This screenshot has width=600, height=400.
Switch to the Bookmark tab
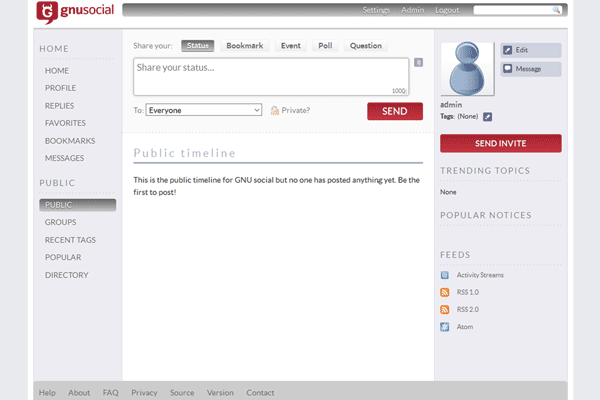click(x=244, y=46)
